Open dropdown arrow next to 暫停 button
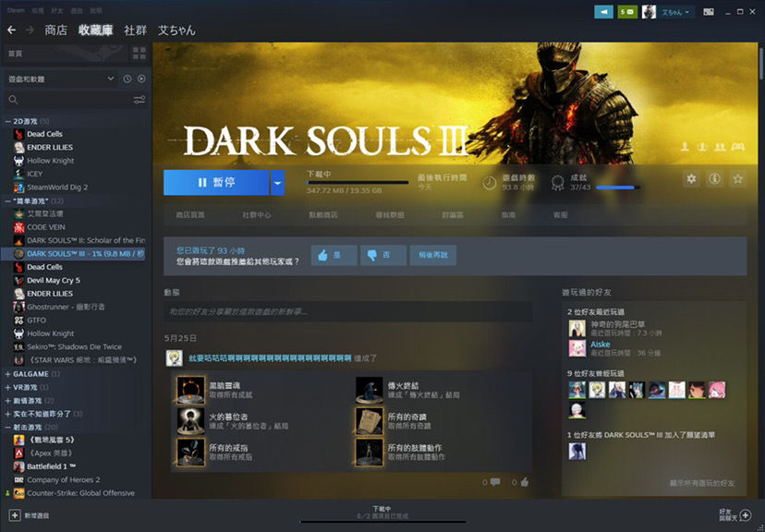The image size is (765, 532). pos(277,182)
